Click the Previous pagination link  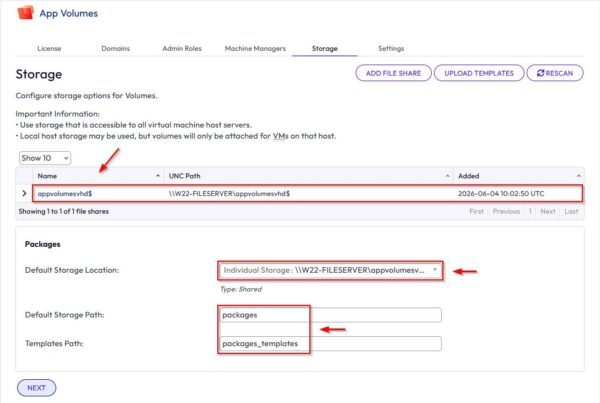506,211
